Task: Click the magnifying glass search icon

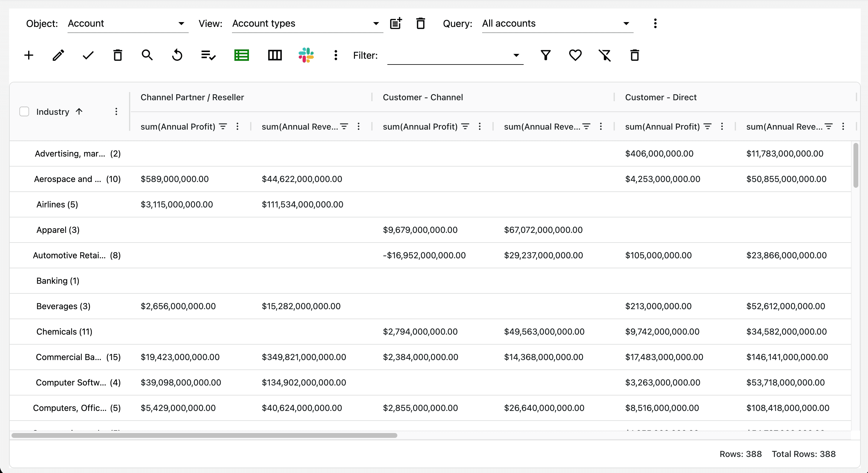Action: (x=147, y=55)
